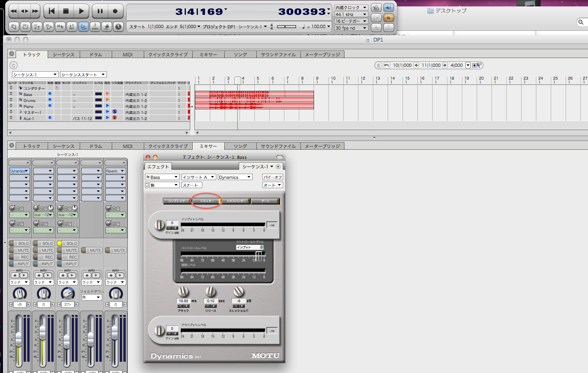588x373 pixels.
Task: Toggle the enable dot for Drums track
Action: (x=50, y=100)
